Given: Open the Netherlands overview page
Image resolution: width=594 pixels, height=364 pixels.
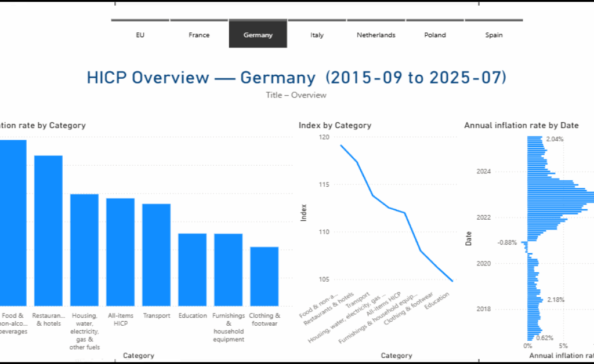Looking at the screenshot, I should coord(376,35).
